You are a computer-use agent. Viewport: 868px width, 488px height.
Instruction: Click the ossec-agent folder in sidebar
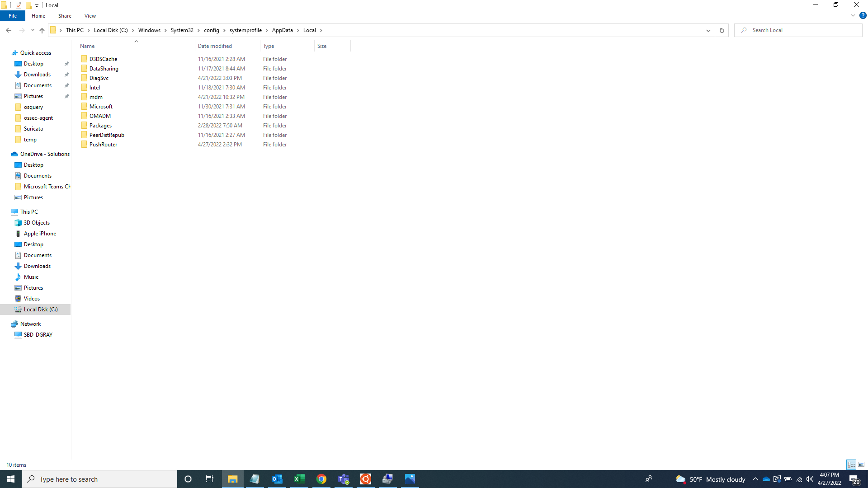[38, 117]
